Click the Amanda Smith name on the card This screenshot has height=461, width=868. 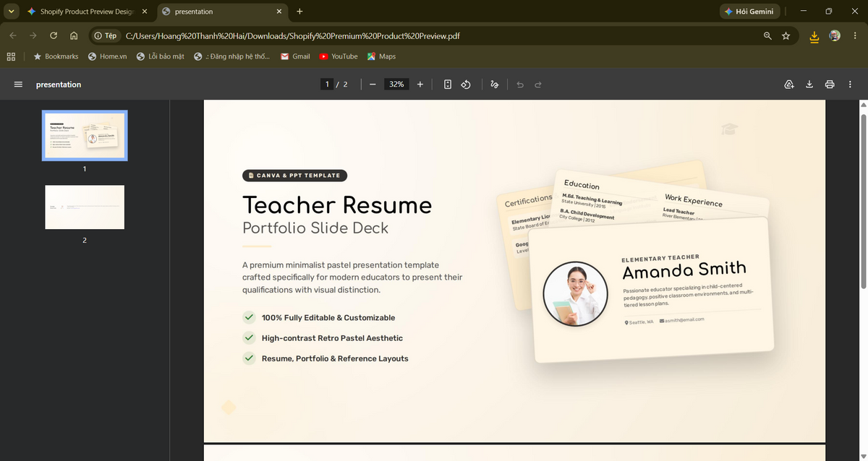point(684,271)
